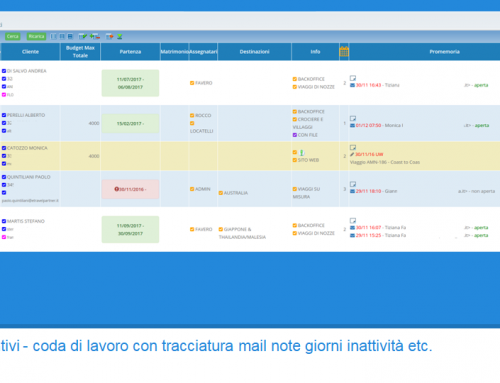
Task: Toggle the orange SITO WEB checkbox
Action: coord(295,160)
